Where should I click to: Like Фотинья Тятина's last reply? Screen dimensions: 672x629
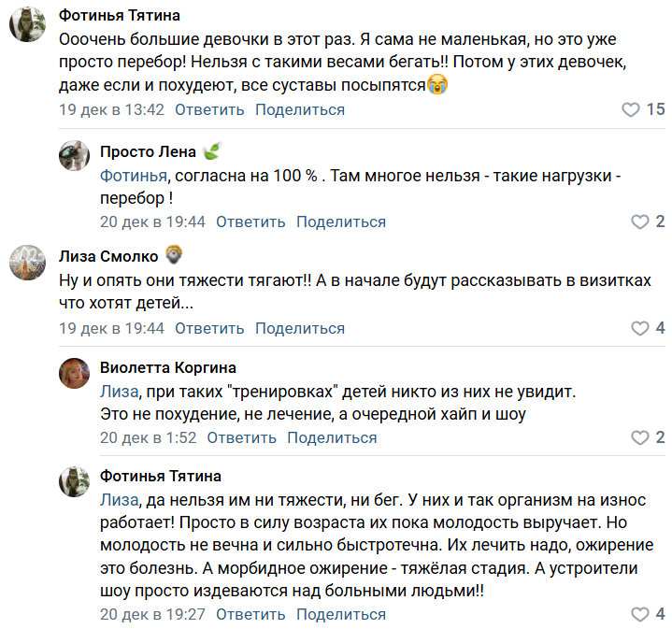click(640, 615)
